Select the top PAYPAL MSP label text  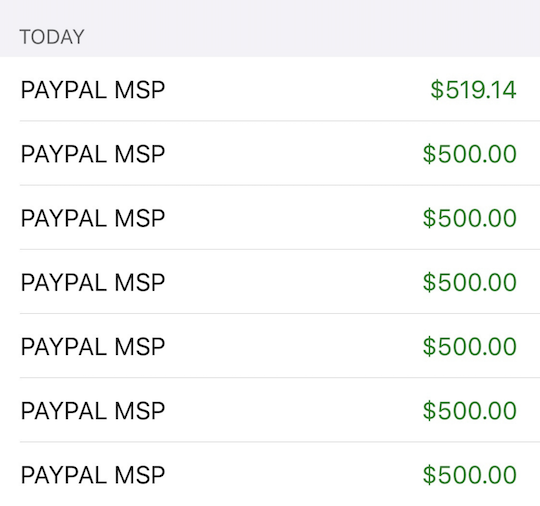coord(93,90)
